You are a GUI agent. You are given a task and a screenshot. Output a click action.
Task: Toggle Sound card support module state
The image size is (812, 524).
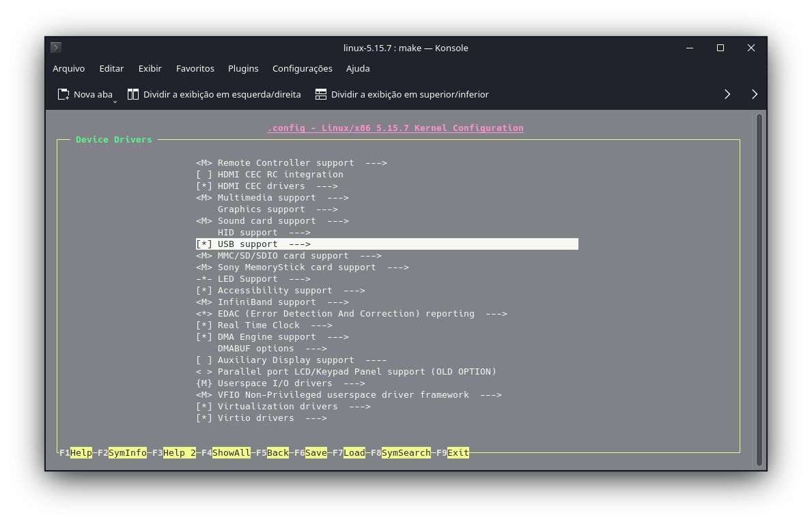(204, 221)
